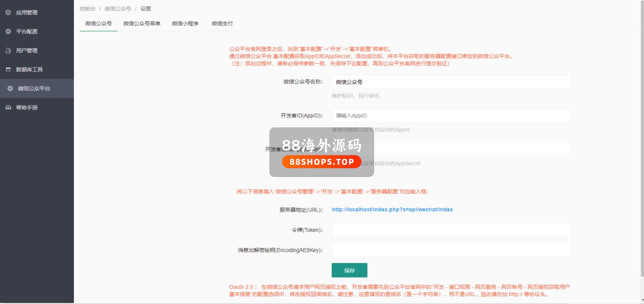Open the 帮助手册 book icon
Image resolution: width=644 pixels, height=304 pixels.
tap(8, 107)
